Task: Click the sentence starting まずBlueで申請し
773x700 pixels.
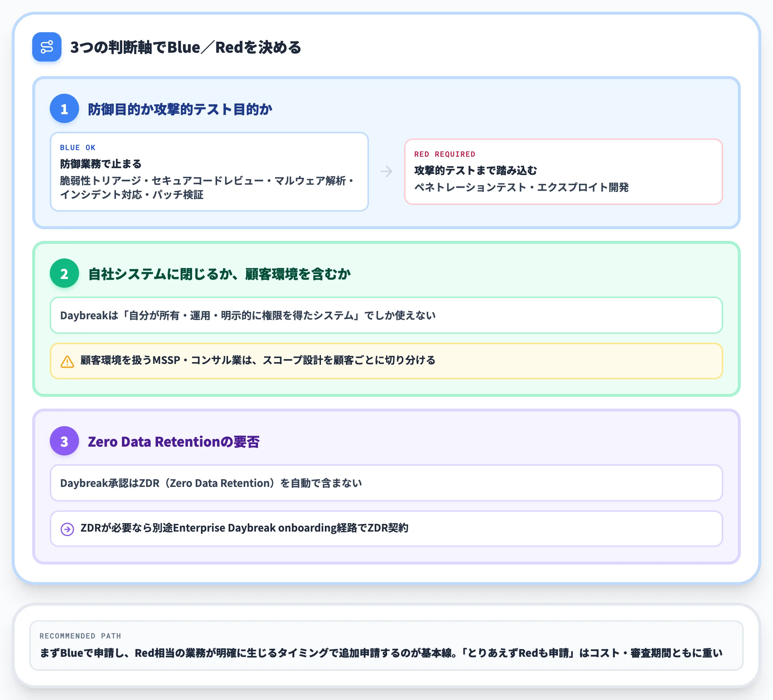Action: tap(381, 653)
